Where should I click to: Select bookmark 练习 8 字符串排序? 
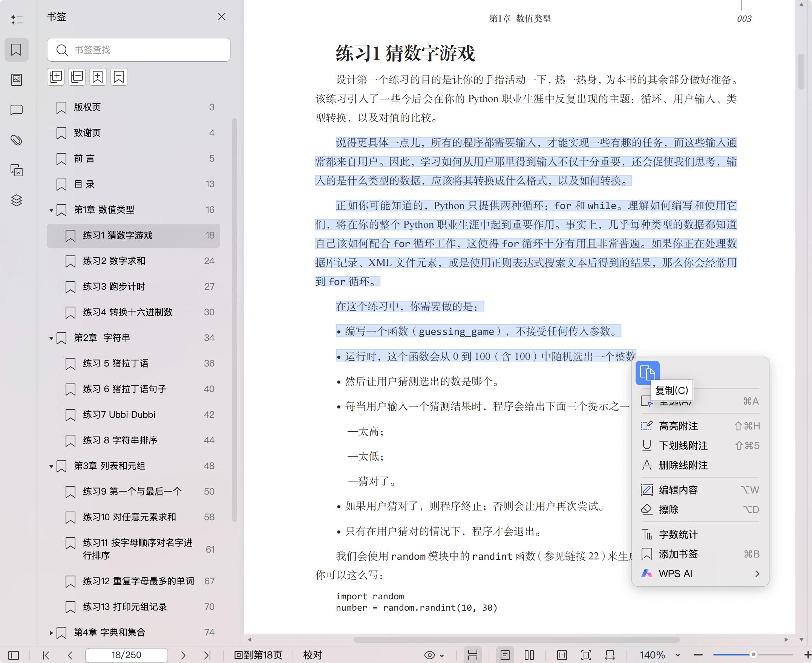click(x=133, y=440)
